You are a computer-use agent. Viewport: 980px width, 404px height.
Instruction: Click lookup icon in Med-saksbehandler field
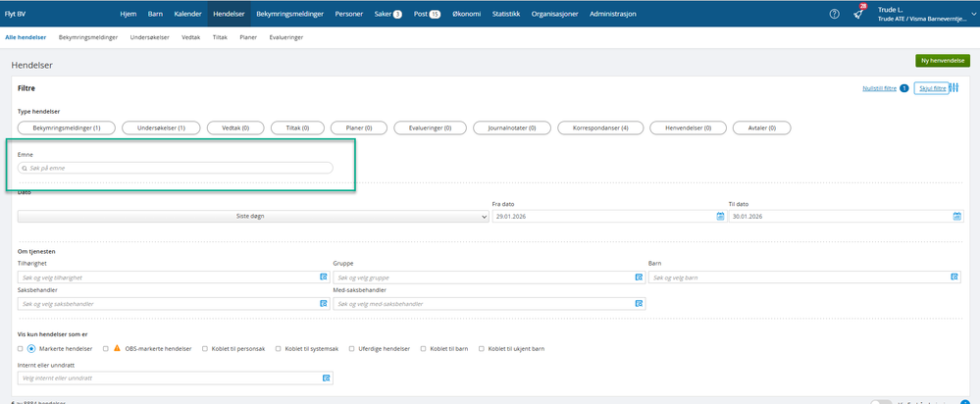tap(639, 304)
